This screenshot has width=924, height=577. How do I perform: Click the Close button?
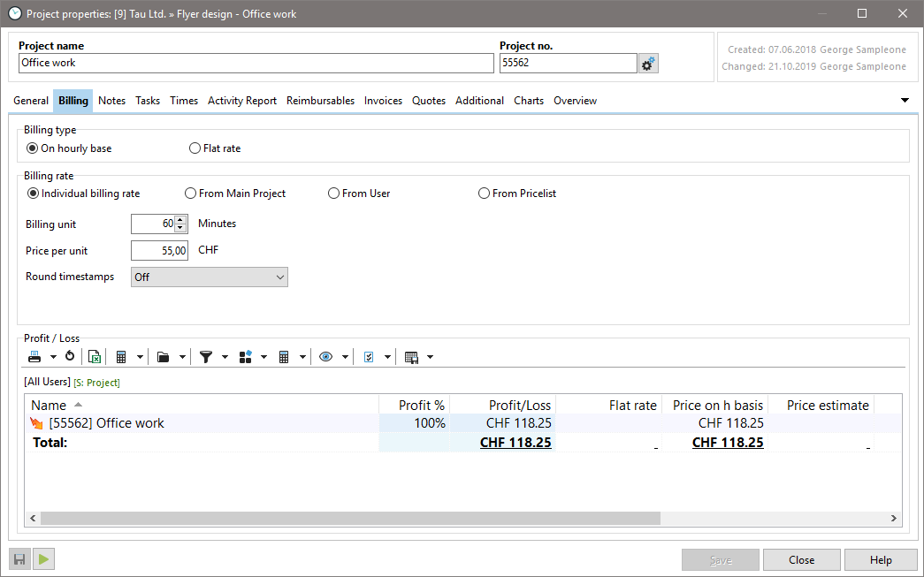pos(801,559)
